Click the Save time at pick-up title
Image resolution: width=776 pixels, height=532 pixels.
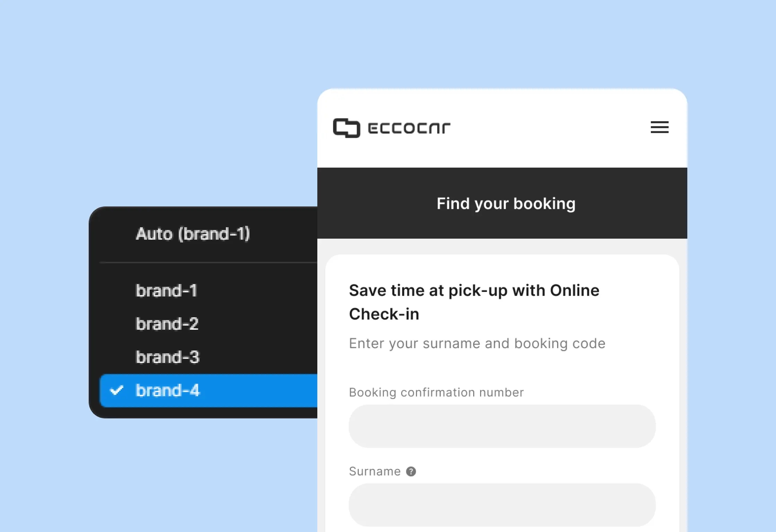474,302
